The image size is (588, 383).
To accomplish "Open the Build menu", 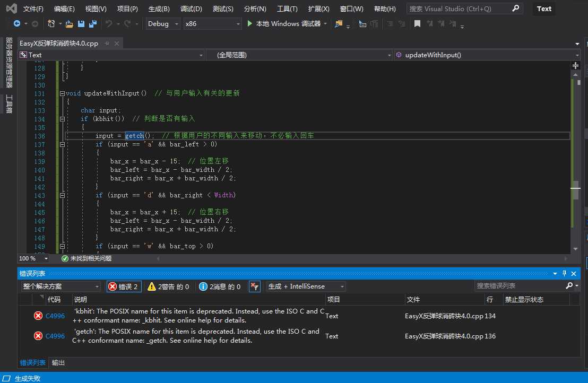I will pos(159,8).
